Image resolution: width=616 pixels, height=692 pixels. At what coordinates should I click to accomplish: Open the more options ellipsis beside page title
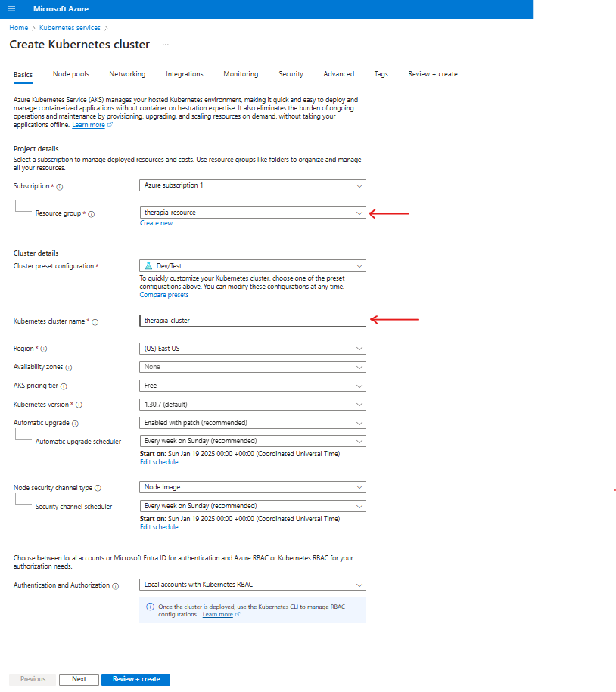point(166,45)
